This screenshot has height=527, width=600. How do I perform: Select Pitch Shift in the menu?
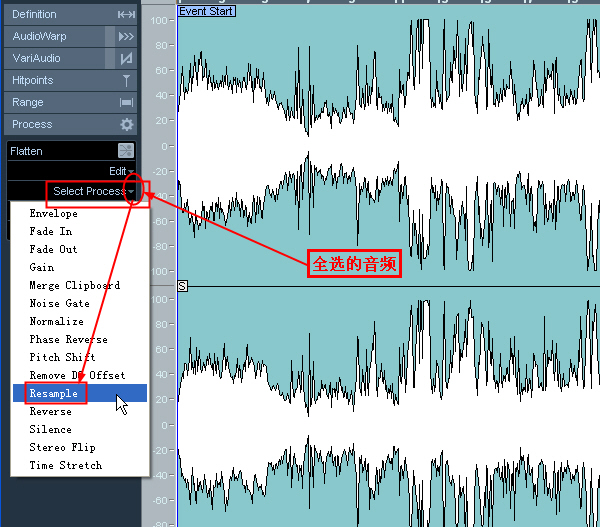63,357
